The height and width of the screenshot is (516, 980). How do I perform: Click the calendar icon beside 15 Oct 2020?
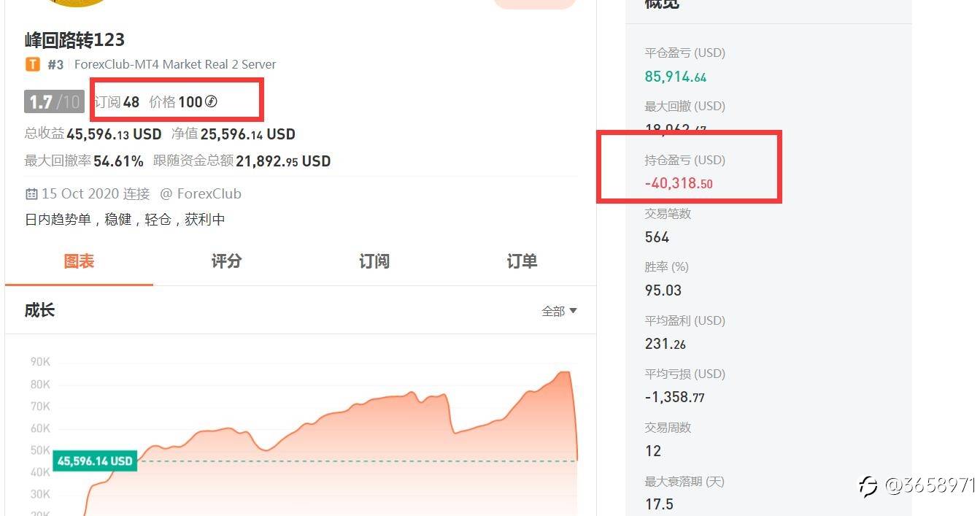point(31,194)
